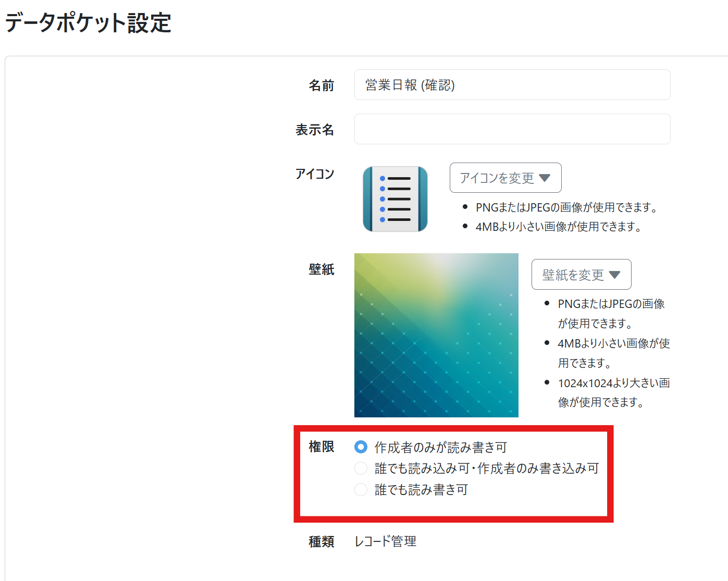Click the green-blue wallpaper thumbnail

[x=436, y=335]
